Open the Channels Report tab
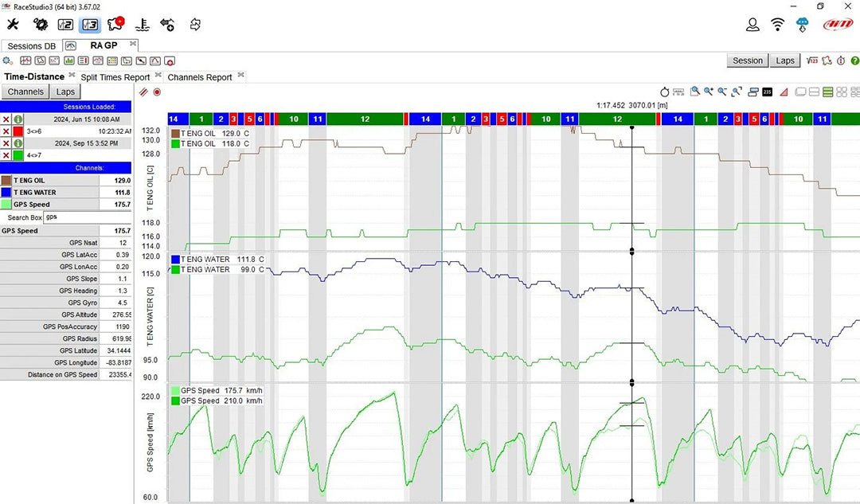860x504 pixels. tap(200, 77)
